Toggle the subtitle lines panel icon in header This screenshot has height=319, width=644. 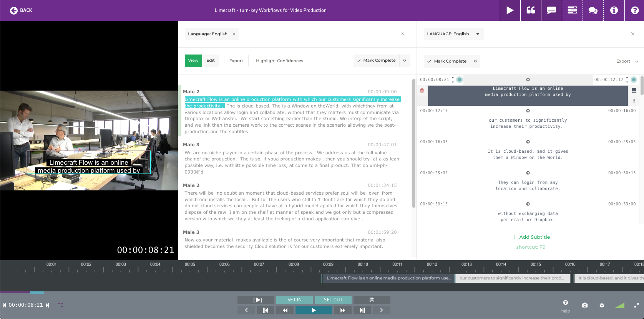pyautogui.click(x=572, y=10)
